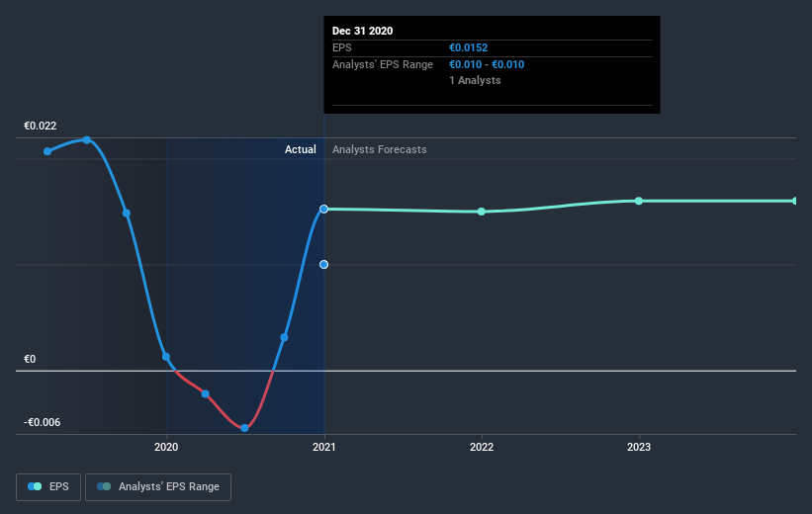The image size is (812, 514).
Task: Toggle the EPS legend button
Action: coord(48,486)
